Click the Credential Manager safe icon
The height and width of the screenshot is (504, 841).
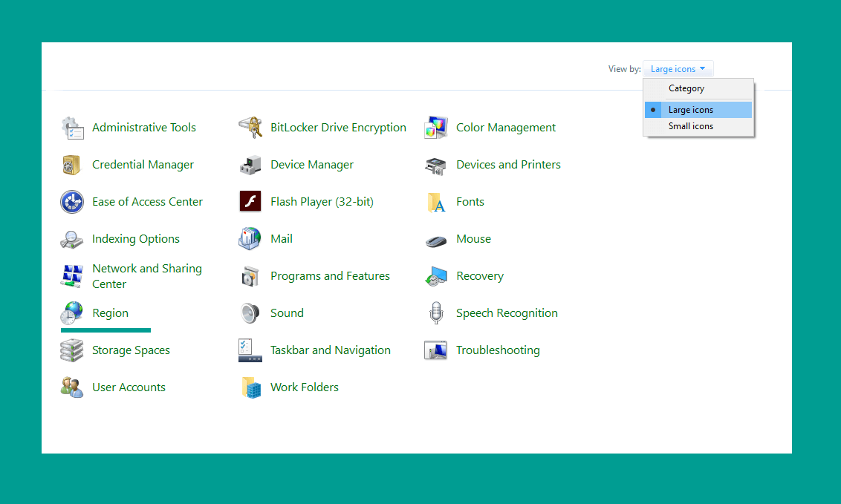point(72,165)
